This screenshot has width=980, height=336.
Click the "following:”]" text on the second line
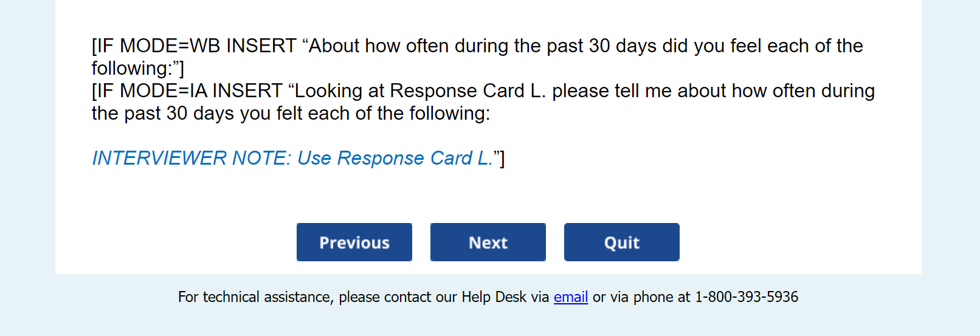click(137, 69)
